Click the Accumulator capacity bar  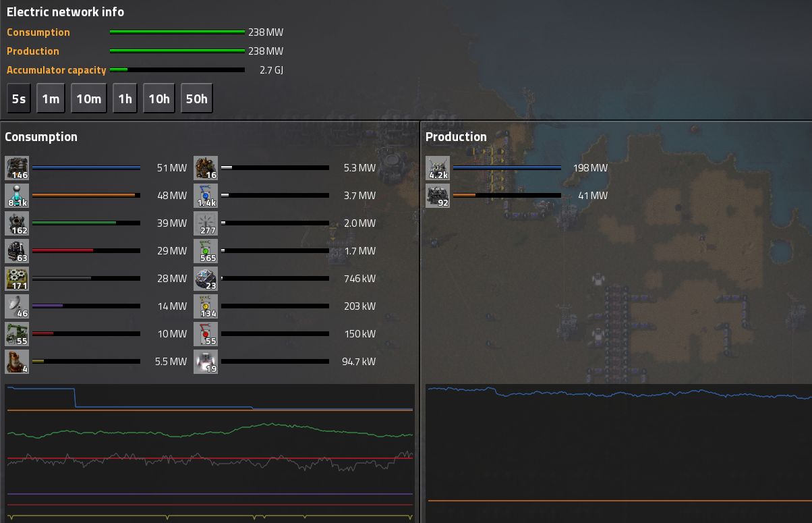pyautogui.click(x=177, y=70)
